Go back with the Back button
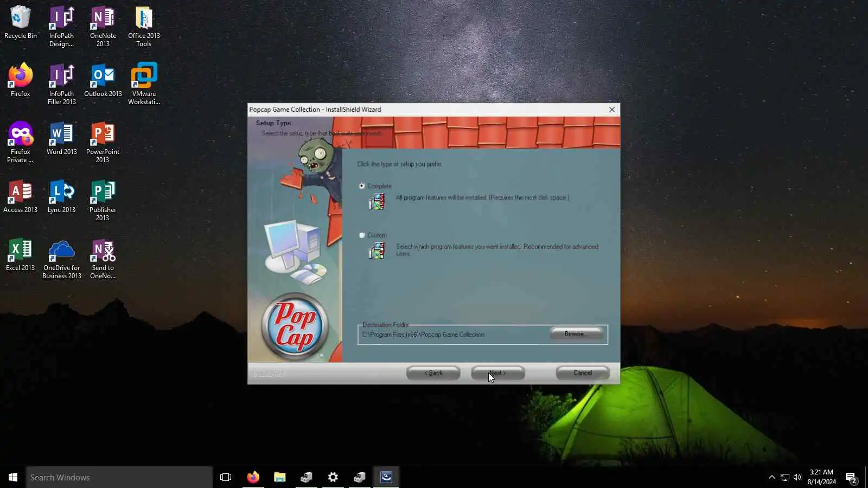The width and height of the screenshot is (868, 488). click(433, 373)
